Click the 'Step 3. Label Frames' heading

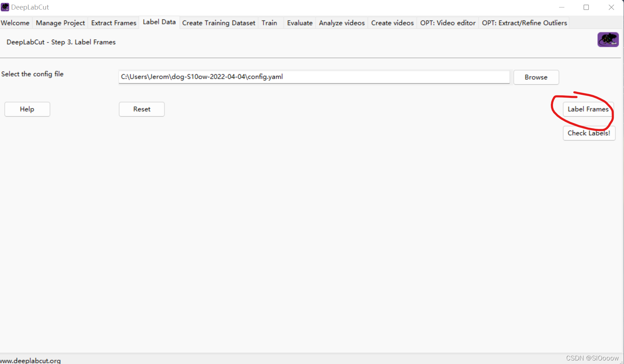[x=61, y=42]
